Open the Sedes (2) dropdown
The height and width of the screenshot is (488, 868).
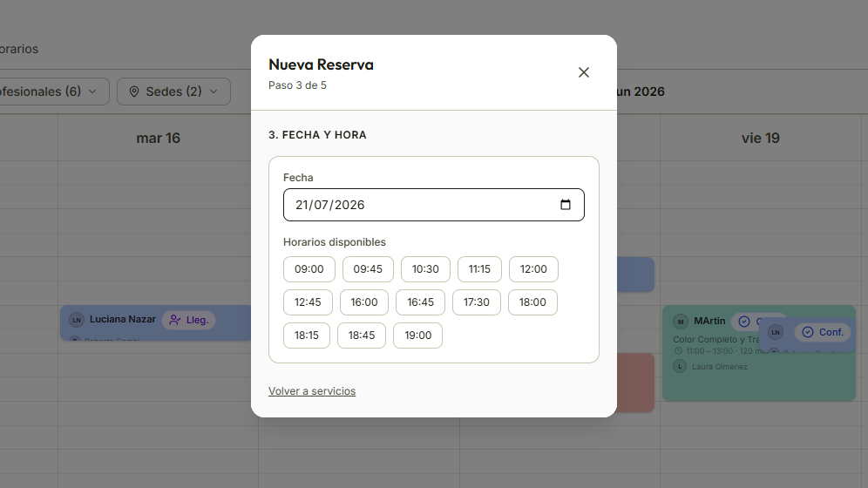[x=173, y=91]
